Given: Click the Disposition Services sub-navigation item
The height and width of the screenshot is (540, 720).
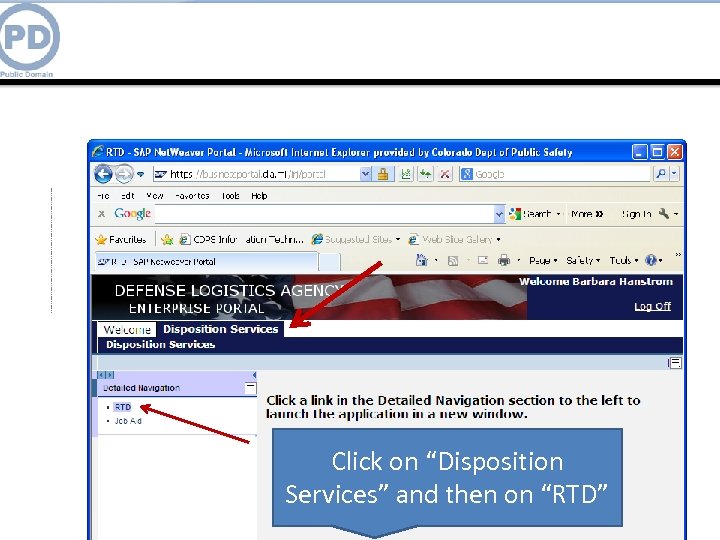Looking at the screenshot, I should point(160,345).
